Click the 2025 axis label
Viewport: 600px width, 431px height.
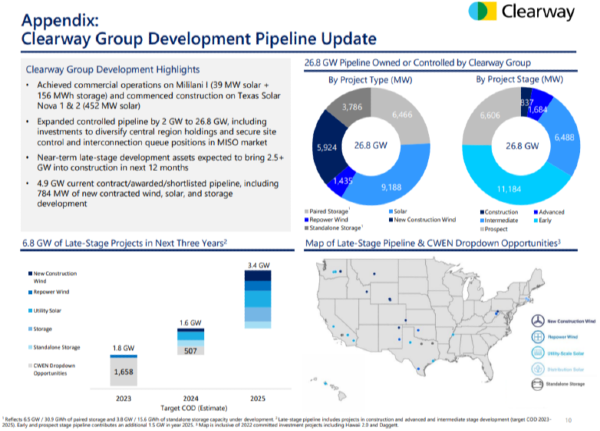coord(258,398)
